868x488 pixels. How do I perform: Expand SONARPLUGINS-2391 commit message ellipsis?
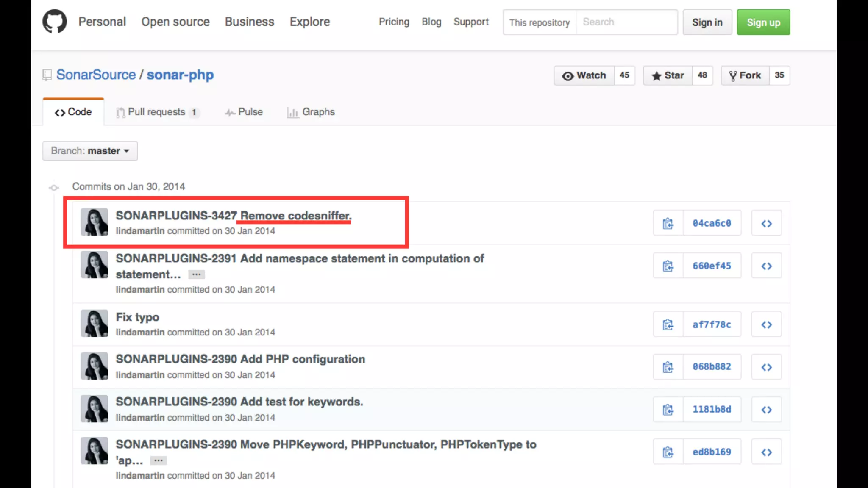click(196, 274)
